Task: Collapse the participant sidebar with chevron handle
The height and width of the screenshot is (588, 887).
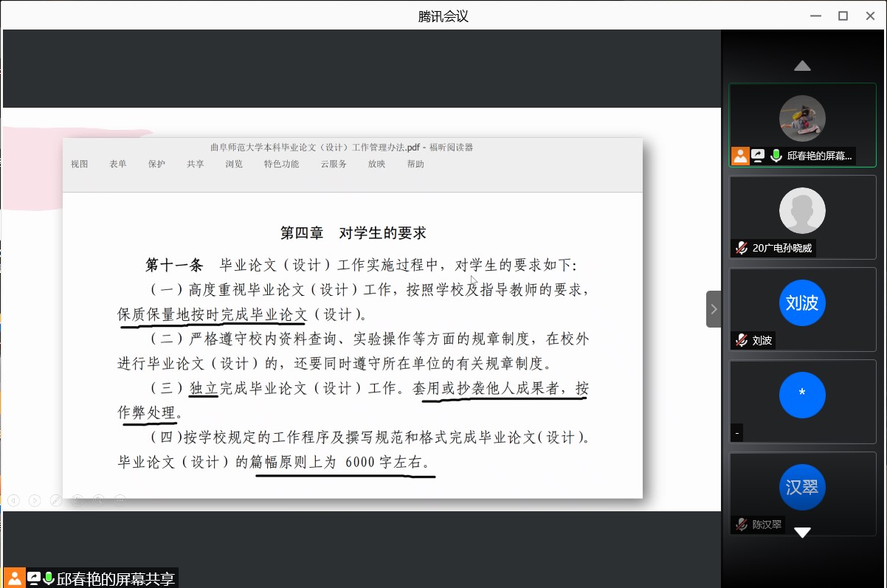Action: [x=714, y=309]
